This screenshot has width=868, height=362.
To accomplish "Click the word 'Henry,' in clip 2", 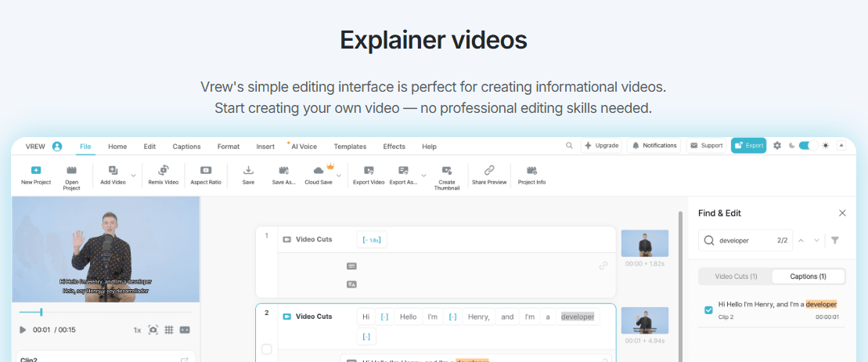I will click(x=479, y=317).
